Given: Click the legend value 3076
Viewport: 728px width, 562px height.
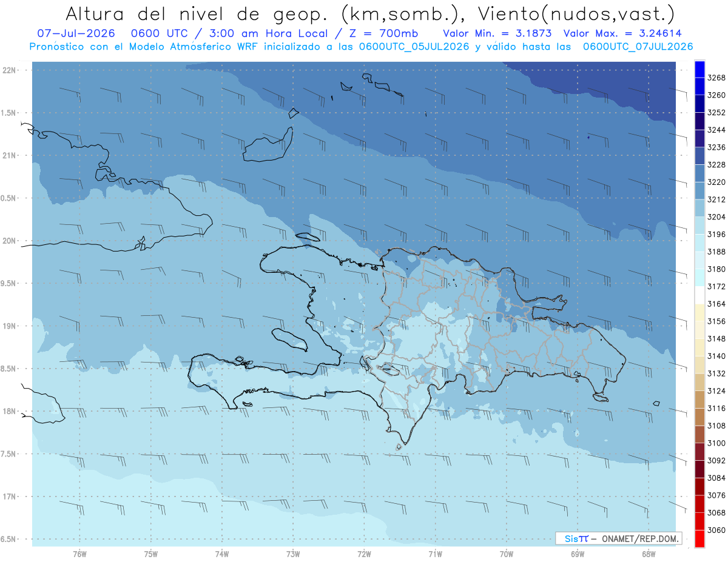Looking at the screenshot, I should (716, 495).
